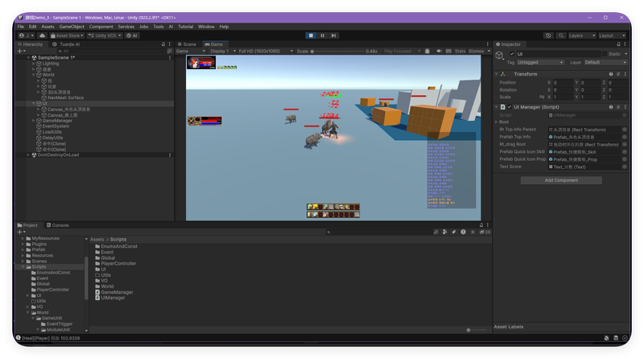Pause the running game
644x359 pixels.
323,35
